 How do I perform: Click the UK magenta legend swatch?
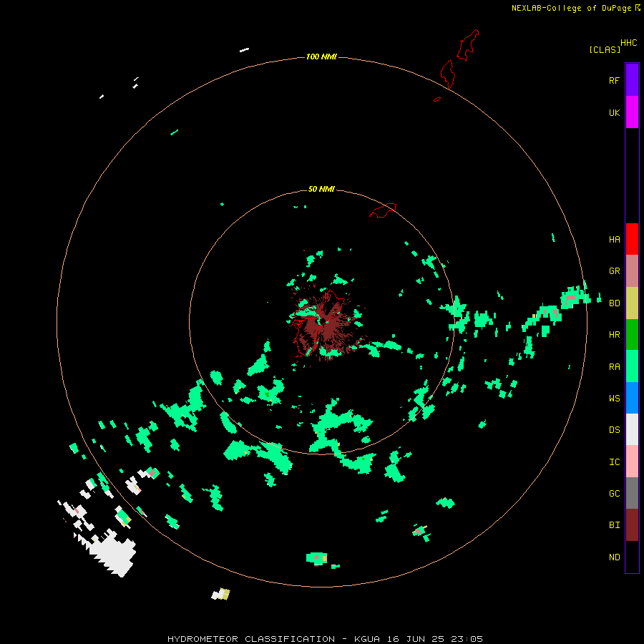click(x=632, y=112)
